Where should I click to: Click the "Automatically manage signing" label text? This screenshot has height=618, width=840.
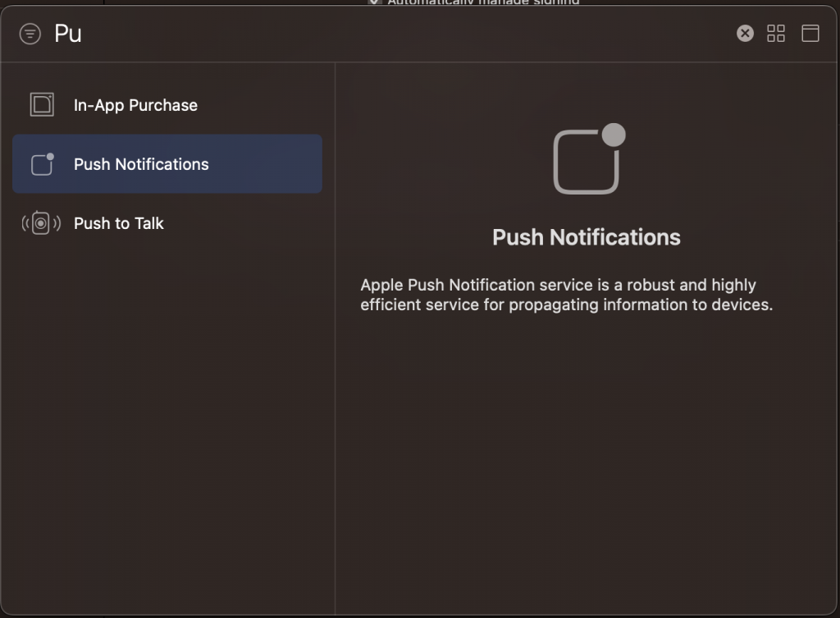[x=484, y=2]
